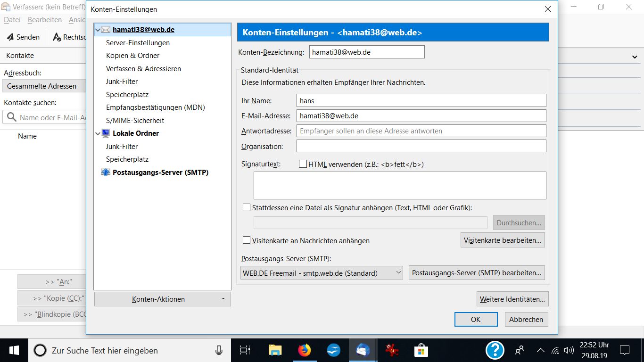Enable the HTML verwenden checkbox
Image resolution: width=644 pixels, height=362 pixels.
tap(303, 164)
